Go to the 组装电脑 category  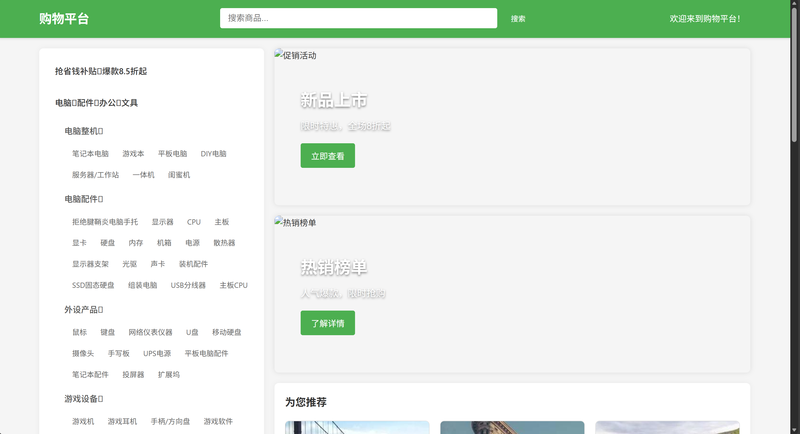tap(142, 285)
